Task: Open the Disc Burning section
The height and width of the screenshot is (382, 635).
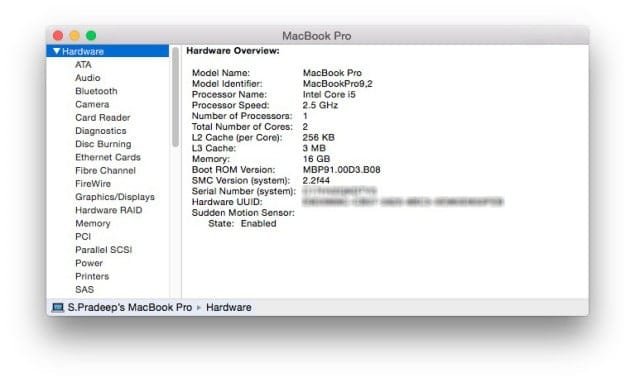Action: 103,144
